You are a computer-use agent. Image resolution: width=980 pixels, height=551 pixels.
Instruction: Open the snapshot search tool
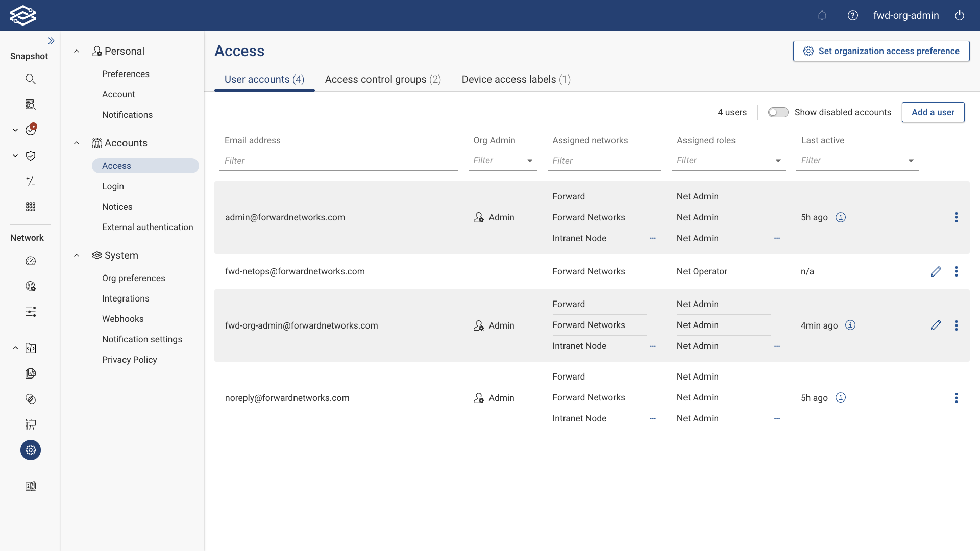(x=31, y=79)
